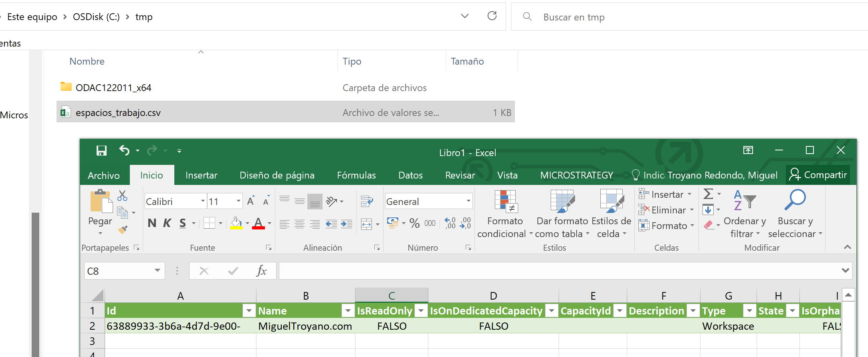Center text horizontally in Alineación

pos(300,224)
